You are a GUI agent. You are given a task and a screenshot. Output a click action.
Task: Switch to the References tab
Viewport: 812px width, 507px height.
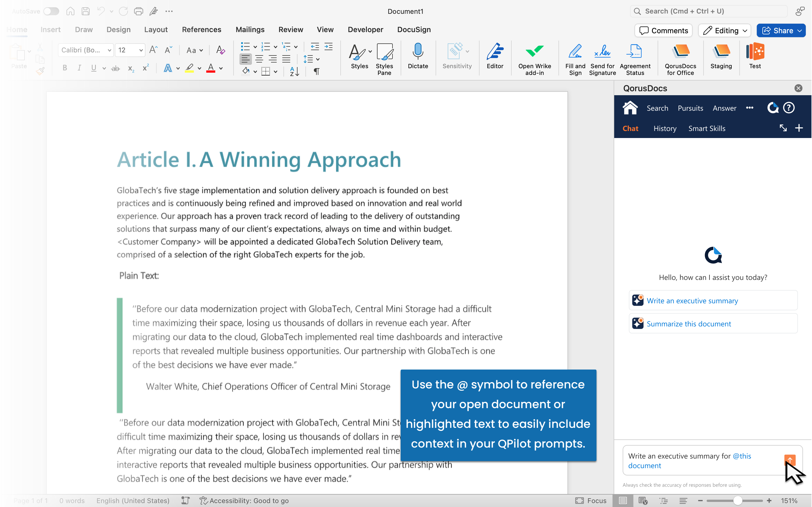pos(201,30)
